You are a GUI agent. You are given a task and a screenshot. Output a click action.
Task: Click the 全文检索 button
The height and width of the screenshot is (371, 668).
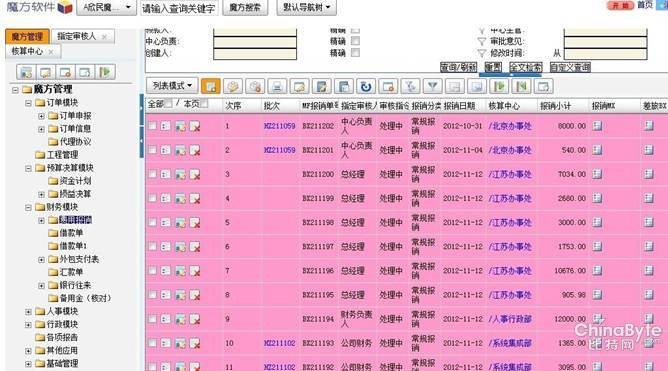click(526, 67)
